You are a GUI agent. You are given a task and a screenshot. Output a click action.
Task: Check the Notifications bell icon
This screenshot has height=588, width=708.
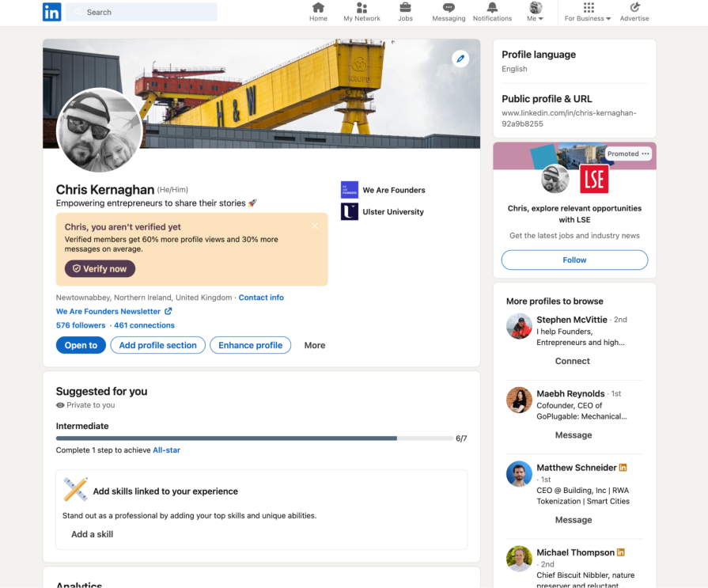click(x=492, y=12)
